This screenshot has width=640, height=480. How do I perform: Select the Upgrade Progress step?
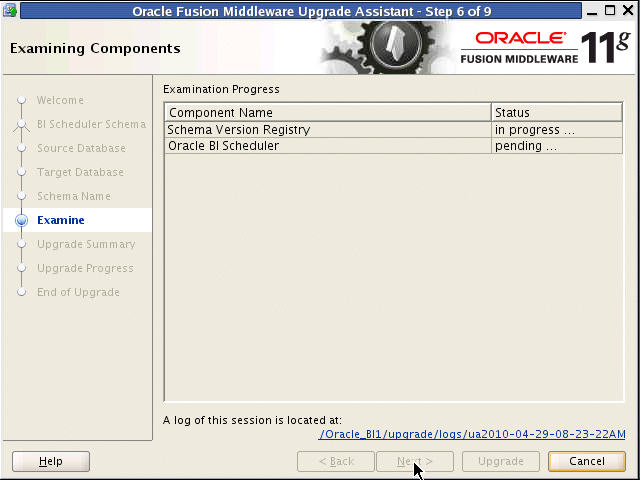[85, 268]
